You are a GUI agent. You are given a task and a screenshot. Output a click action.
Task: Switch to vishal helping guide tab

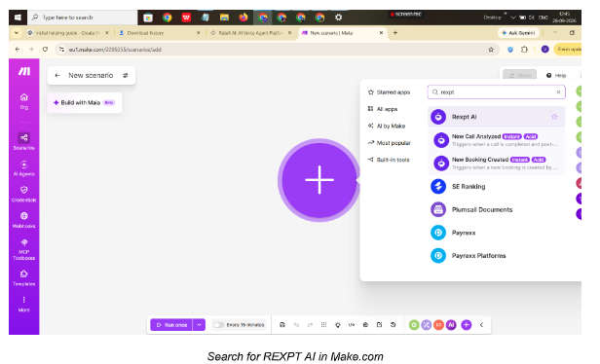point(68,33)
